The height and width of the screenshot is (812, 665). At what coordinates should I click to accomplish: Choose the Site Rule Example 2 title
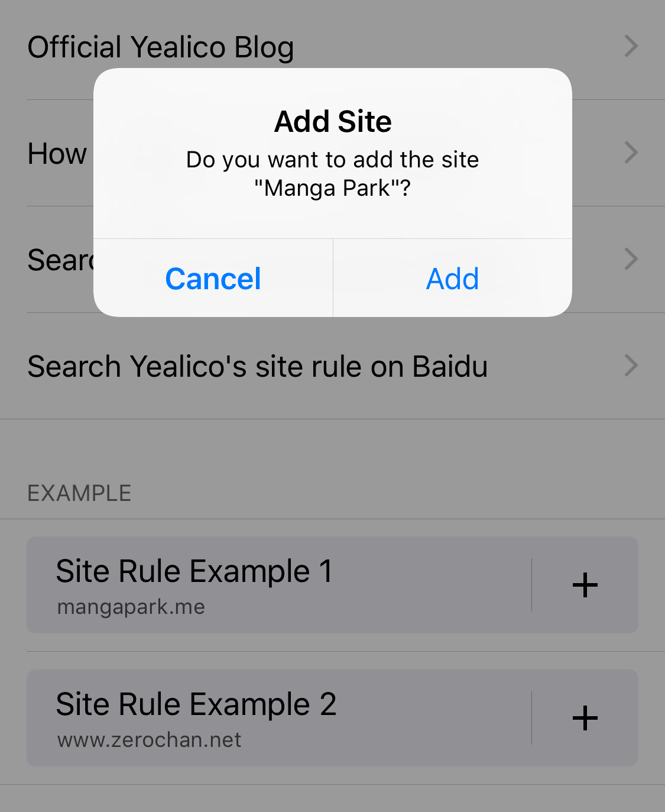[196, 704]
